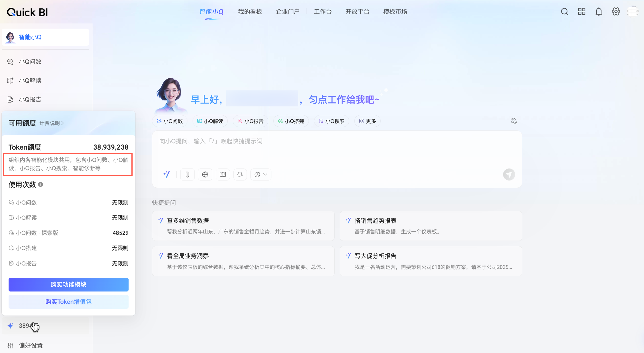Click the chat history icon above input
The image size is (644, 353).
tap(513, 121)
